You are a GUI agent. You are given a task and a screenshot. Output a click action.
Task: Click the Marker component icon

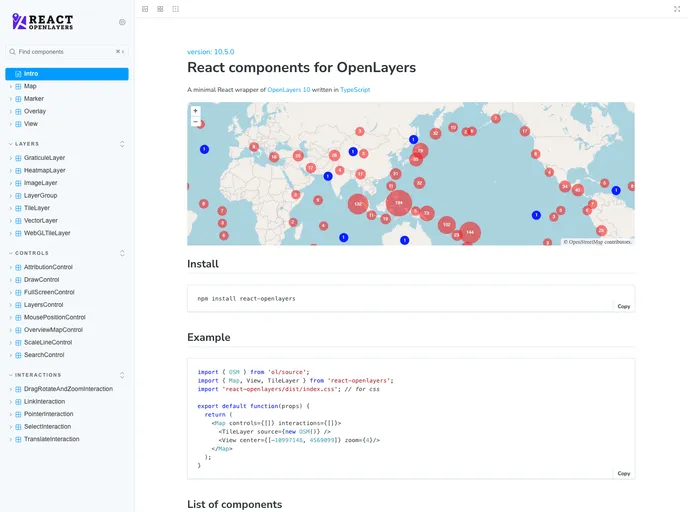[18, 99]
